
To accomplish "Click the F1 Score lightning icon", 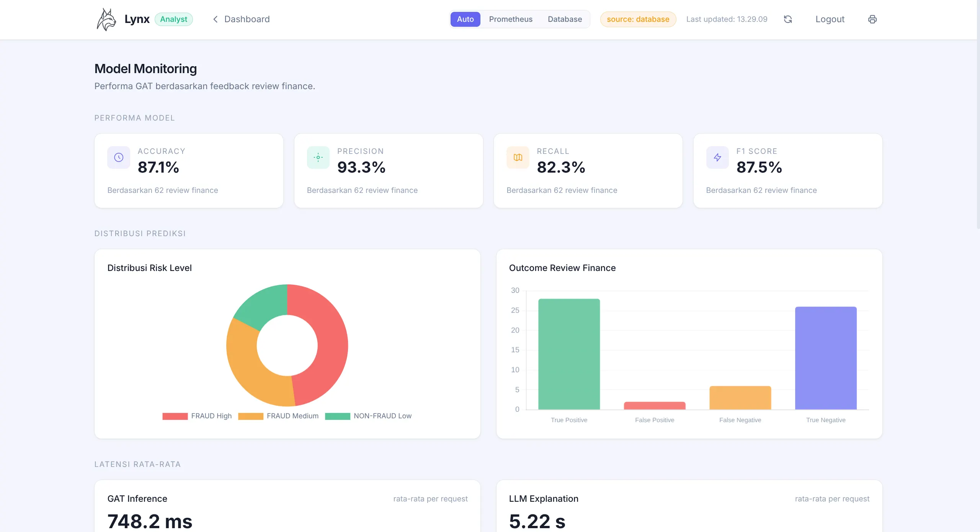I will coord(717,157).
